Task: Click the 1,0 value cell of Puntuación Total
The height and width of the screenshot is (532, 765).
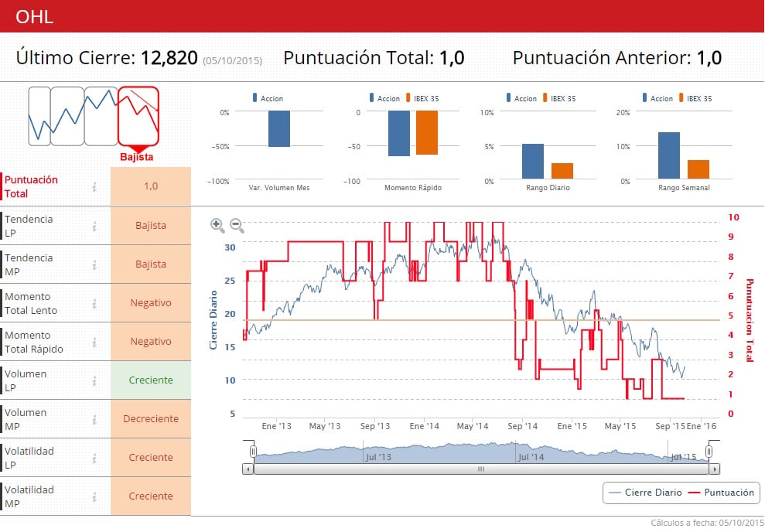Action: click(x=151, y=186)
